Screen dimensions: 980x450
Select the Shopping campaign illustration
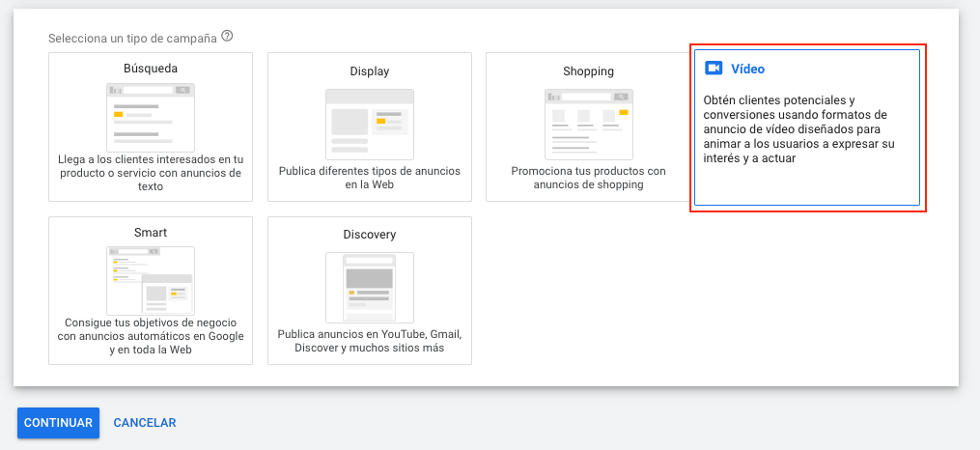[x=589, y=125]
